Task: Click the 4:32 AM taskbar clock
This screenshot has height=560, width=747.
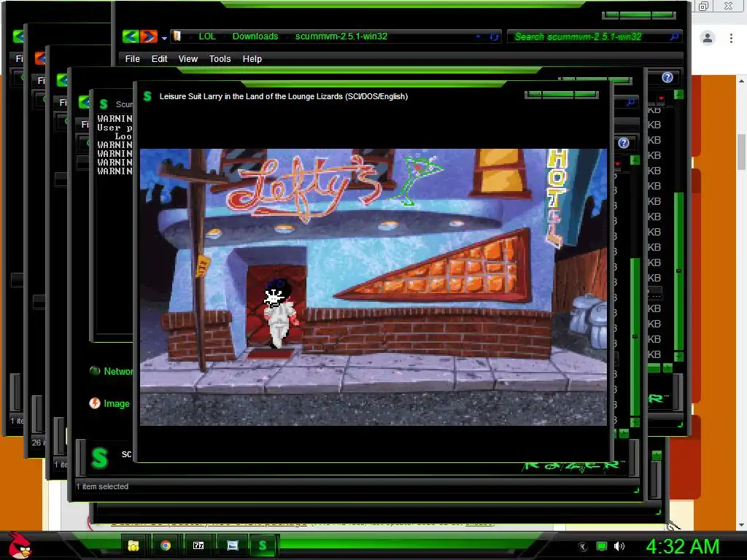Action: click(682, 547)
